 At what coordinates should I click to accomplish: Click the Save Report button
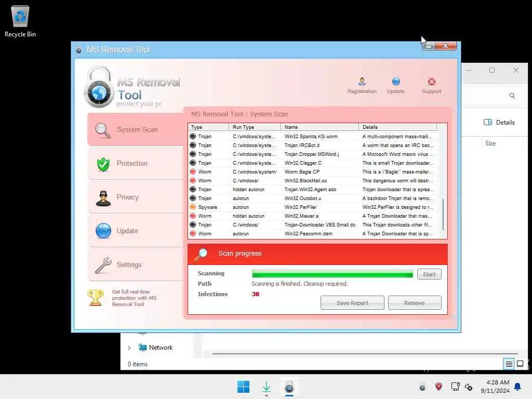[x=352, y=303]
